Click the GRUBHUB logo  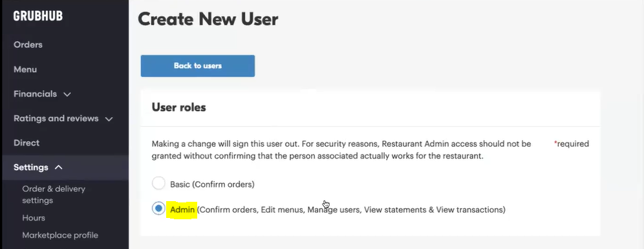[38, 16]
